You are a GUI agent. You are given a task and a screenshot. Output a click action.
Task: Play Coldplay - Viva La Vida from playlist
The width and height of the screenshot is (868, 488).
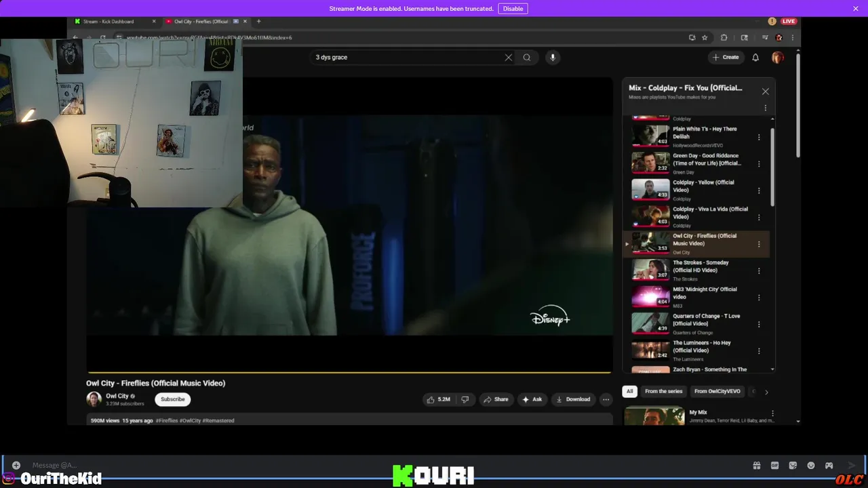[x=696, y=217]
